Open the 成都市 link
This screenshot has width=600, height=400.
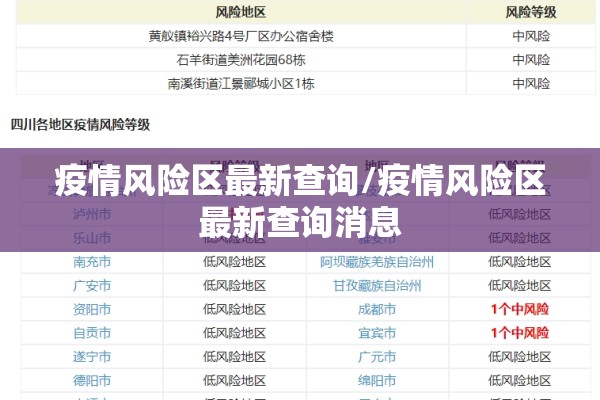click(x=377, y=309)
